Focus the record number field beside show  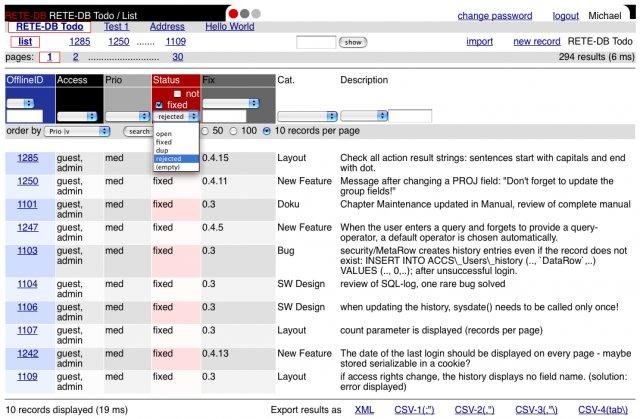click(x=316, y=42)
